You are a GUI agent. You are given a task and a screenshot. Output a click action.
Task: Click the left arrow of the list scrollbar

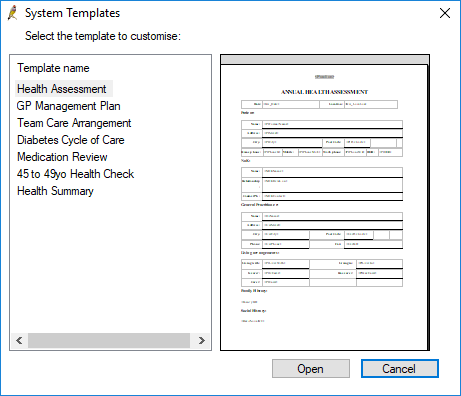pyautogui.click(x=19, y=340)
